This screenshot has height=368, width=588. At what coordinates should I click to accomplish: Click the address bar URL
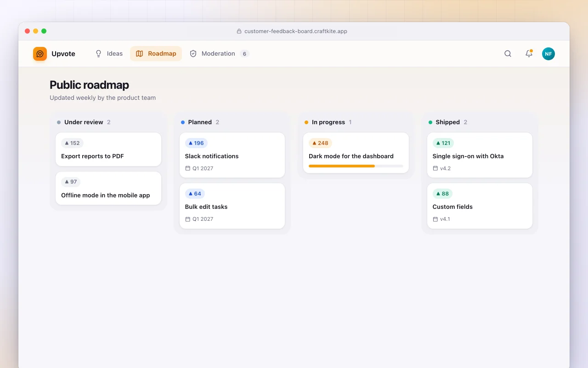click(x=296, y=31)
